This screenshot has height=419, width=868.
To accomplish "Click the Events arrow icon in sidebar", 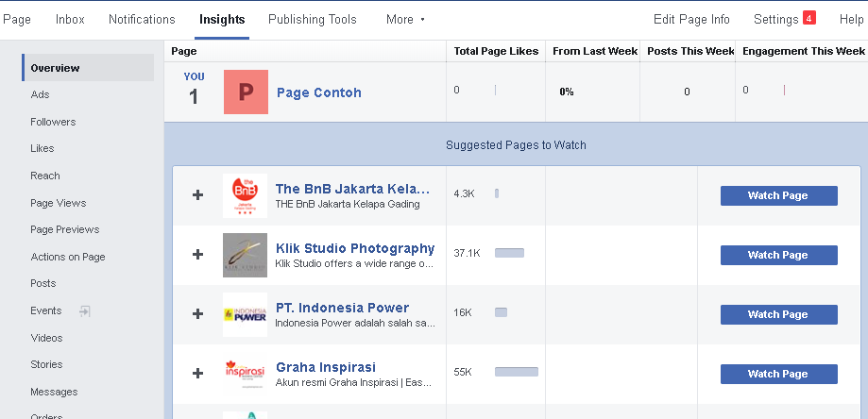I will point(84,310).
